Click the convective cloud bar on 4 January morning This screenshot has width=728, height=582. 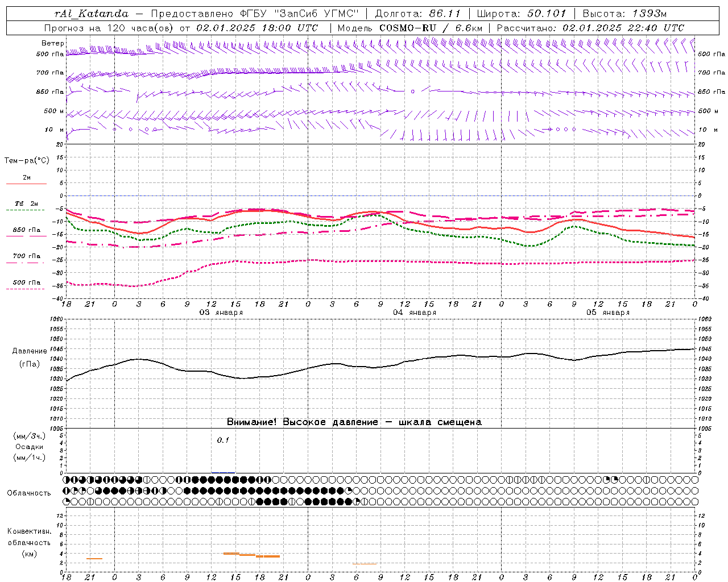[365, 564]
